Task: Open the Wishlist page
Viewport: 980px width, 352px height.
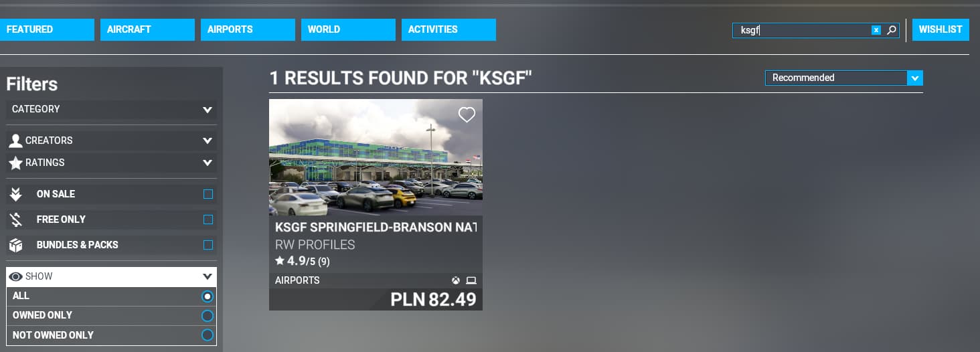Action: tap(940, 29)
